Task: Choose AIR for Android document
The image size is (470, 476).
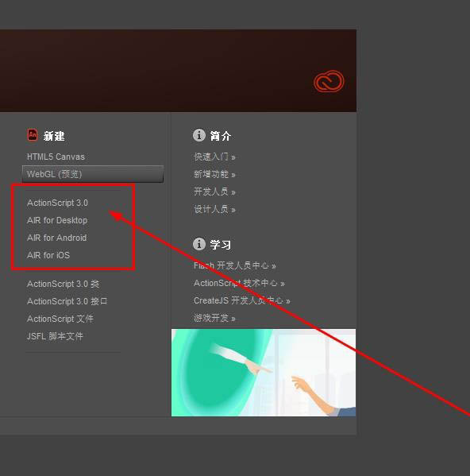Action: (56, 238)
